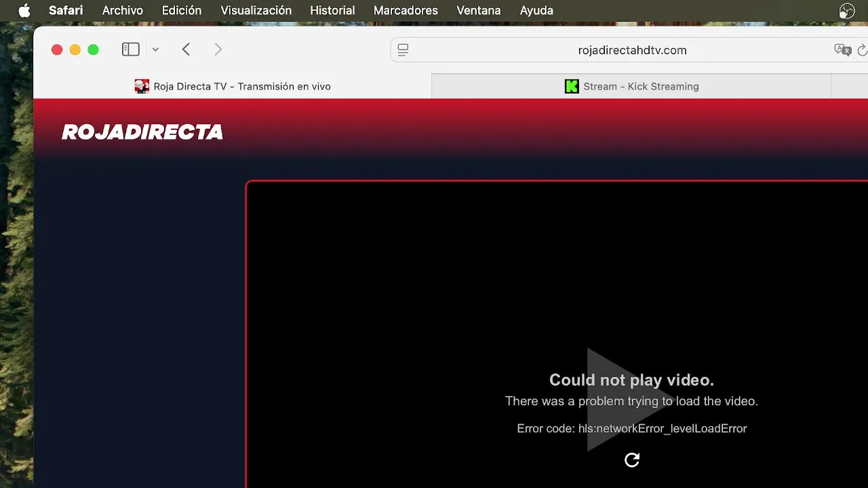The image size is (868, 488).
Task: Open the Marcadores menu
Action: [x=406, y=10]
